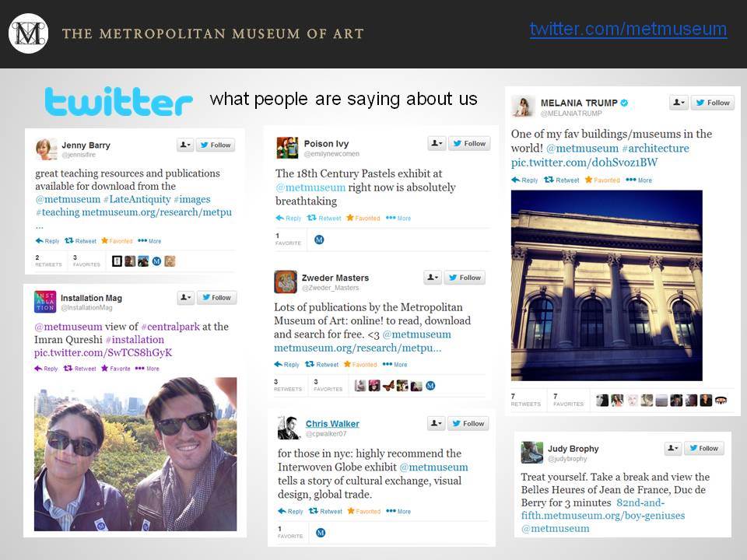Click Poison Ivy's profile avatar
The height and width of the screenshot is (560, 747).
coord(287,148)
